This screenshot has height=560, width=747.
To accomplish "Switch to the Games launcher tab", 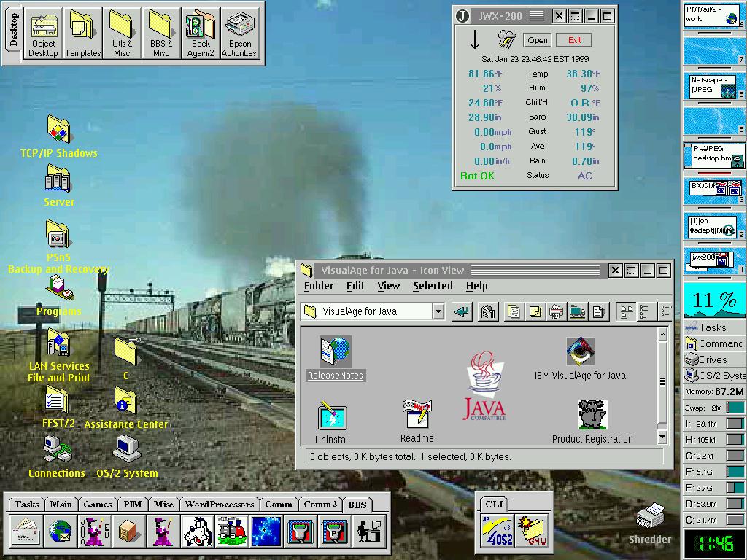I will (98, 505).
